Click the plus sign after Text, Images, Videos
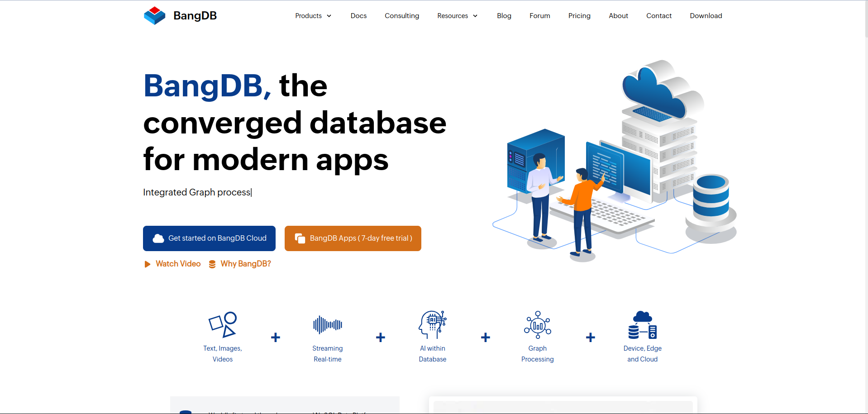 [276, 338]
